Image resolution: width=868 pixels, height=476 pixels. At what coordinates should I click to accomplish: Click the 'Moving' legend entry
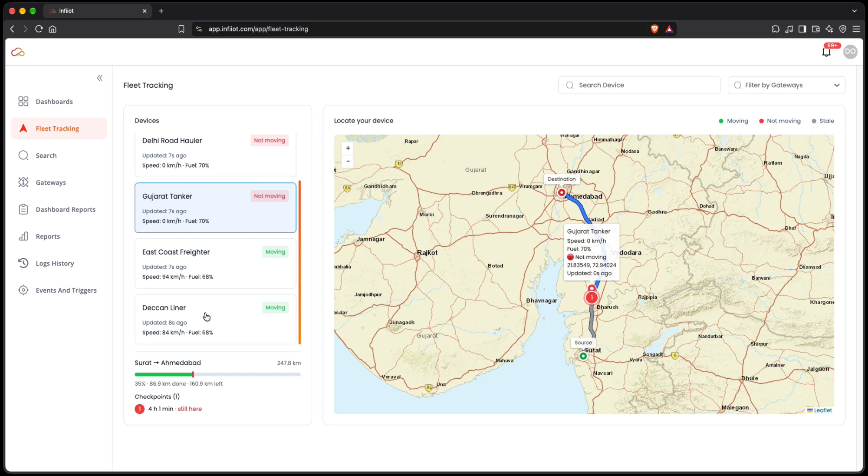pyautogui.click(x=733, y=121)
